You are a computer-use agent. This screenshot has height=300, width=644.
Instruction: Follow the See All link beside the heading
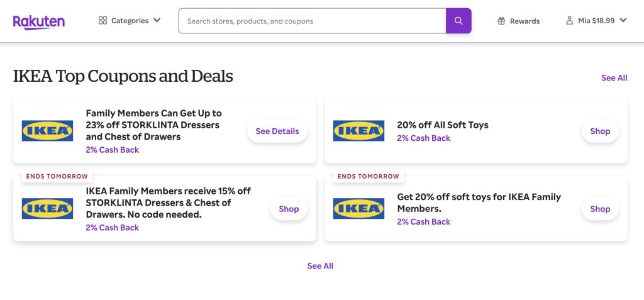pyautogui.click(x=614, y=78)
